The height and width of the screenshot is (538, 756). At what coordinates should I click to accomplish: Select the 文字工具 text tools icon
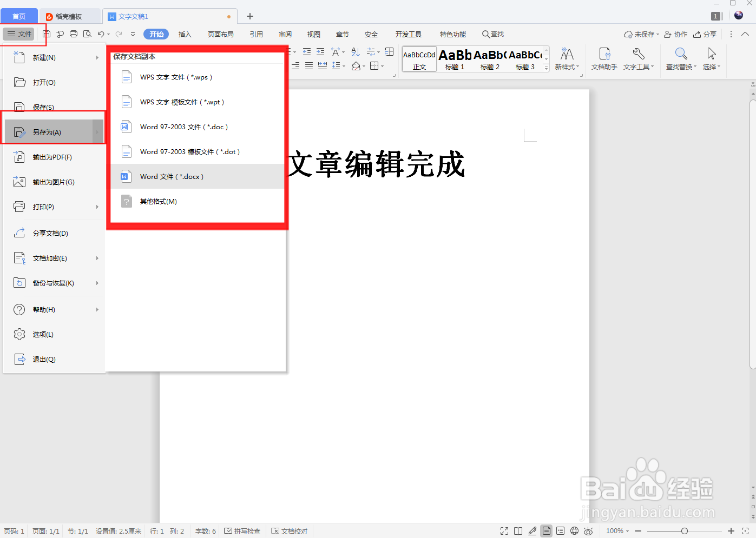(639, 58)
